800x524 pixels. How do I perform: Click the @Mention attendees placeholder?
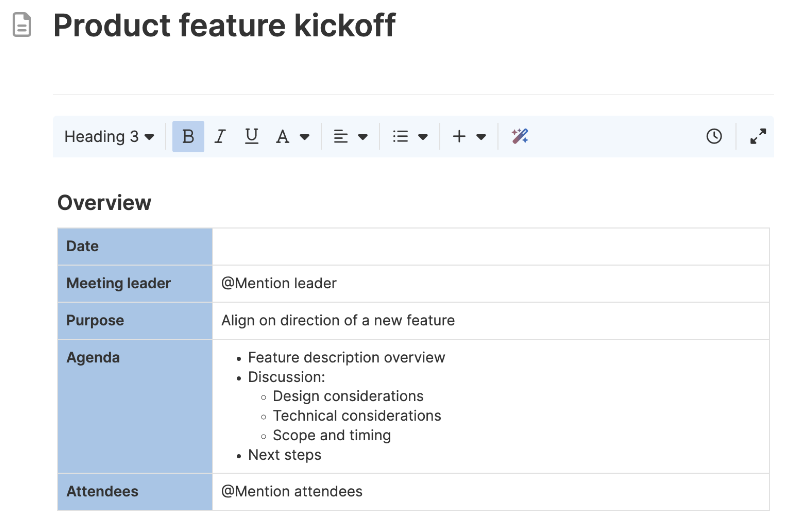click(292, 491)
